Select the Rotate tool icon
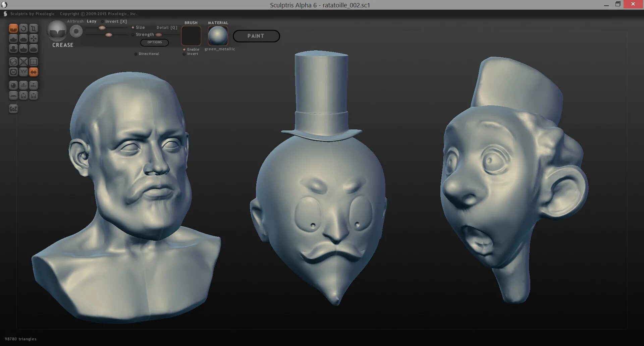 [x=23, y=28]
